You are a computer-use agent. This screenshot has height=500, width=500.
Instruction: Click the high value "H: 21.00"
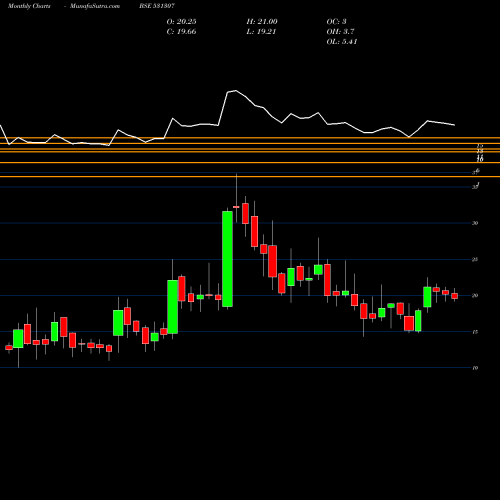pos(262,22)
